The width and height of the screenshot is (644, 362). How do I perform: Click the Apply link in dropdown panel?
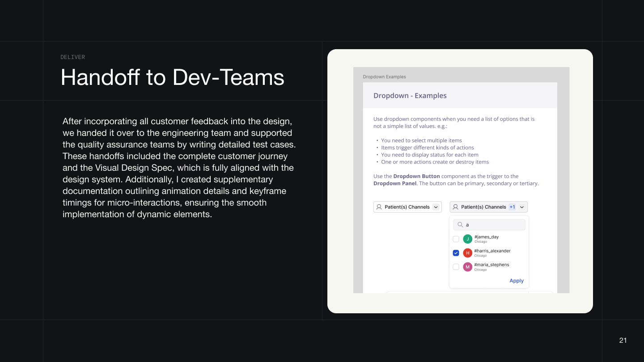516,281
